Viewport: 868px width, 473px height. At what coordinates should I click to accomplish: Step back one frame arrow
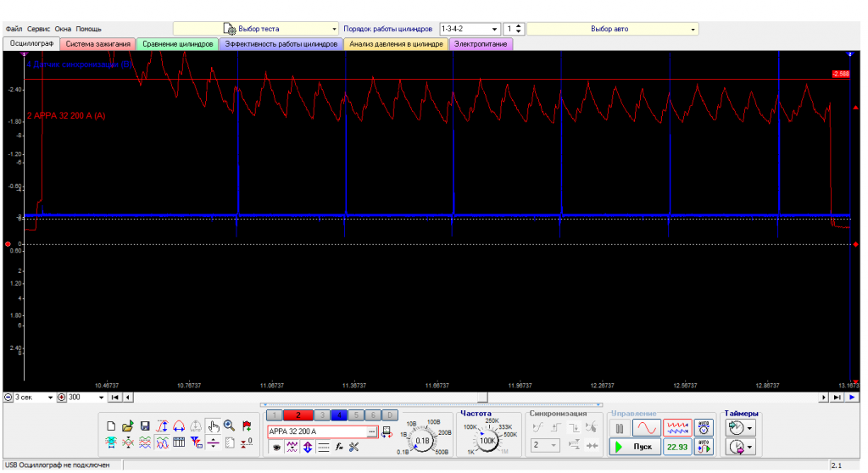click(x=128, y=397)
